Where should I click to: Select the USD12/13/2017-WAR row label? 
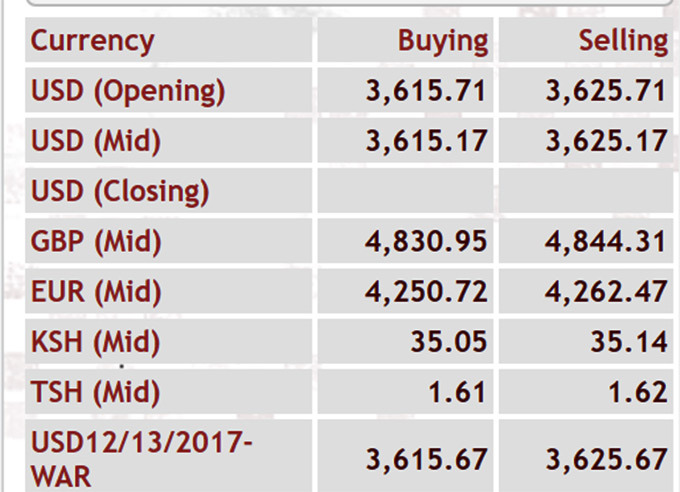[x=141, y=459]
